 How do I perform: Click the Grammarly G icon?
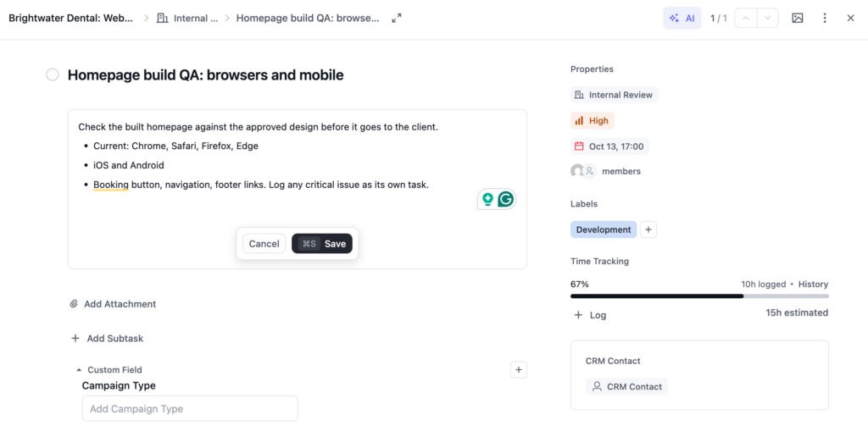505,199
